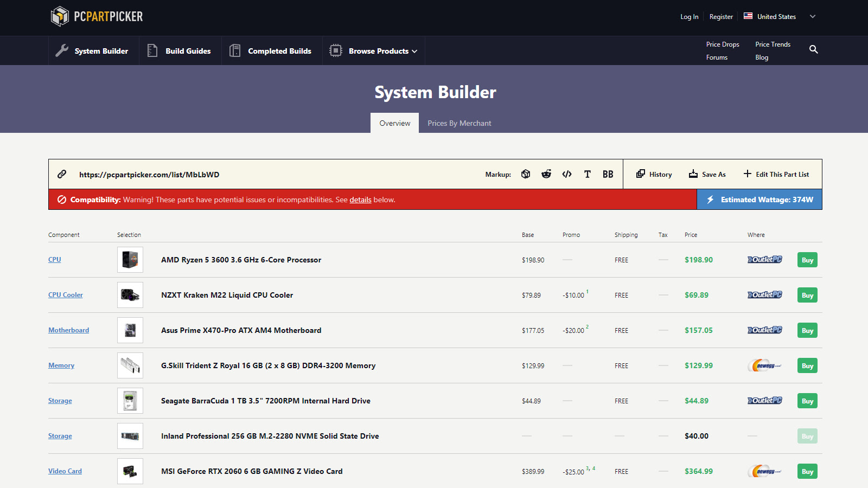Save As a new part list
868x488 pixels.
point(707,174)
